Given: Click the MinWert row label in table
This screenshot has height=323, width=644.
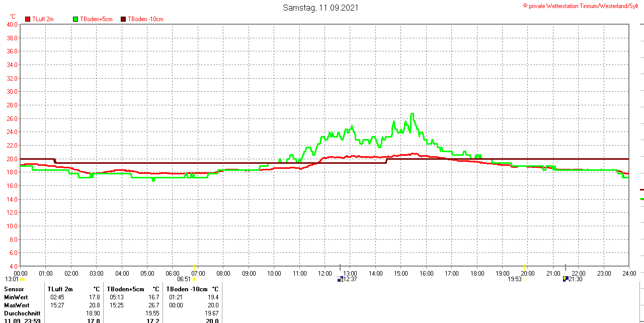Looking at the screenshot, I should pyautogui.click(x=17, y=297).
